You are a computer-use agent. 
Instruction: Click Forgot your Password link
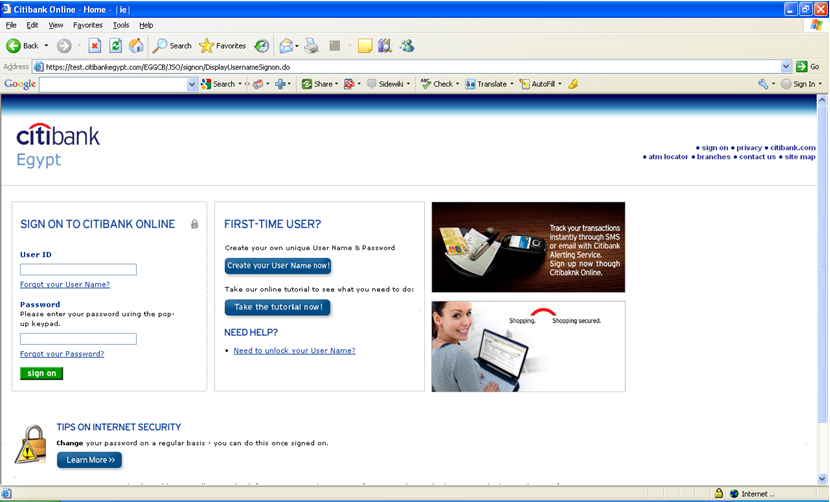pos(62,354)
